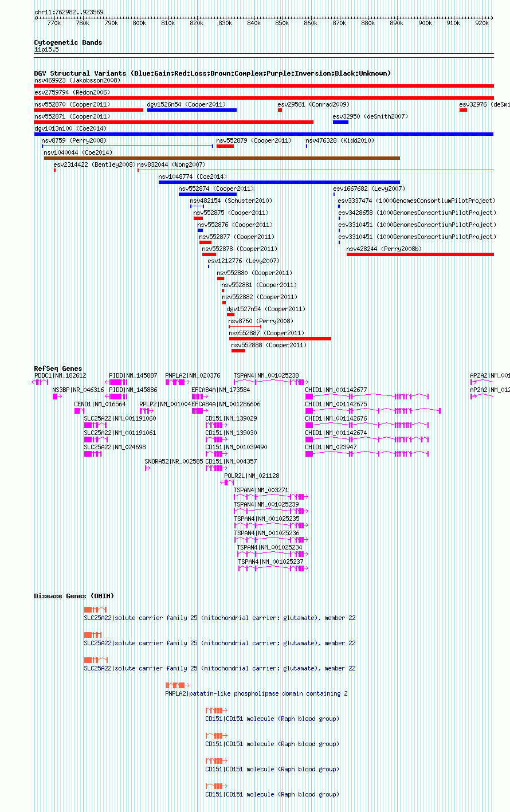Open the Cytogenetic Bands track title
The width and height of the screenshot is (510, 812).
tap(68, 42)
